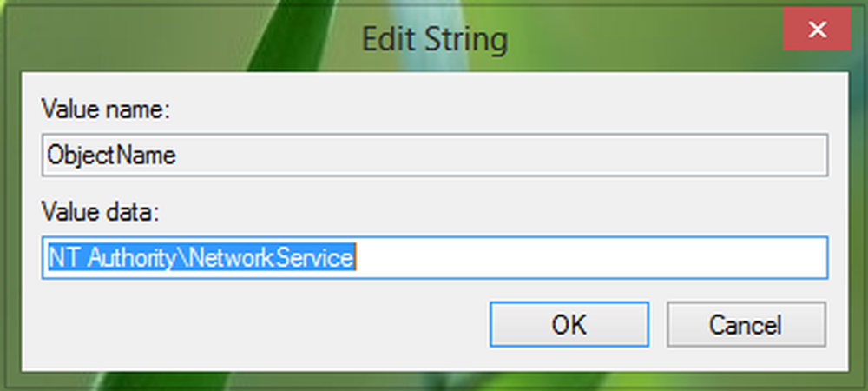Click blank dialog area right of Value name label
Image resolution: width=868 pixels, height=391 pixels.
[434, 110]
